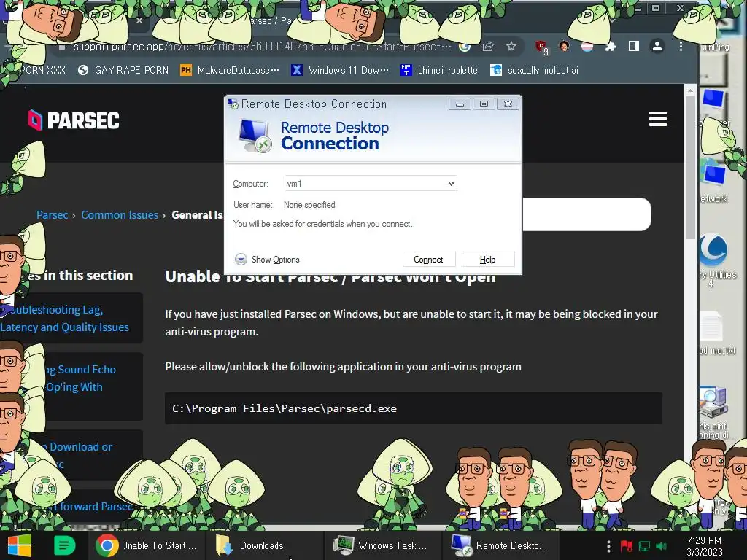Open the green notes app in taskbar
747x560 pixels.
(x=64, y=545)
